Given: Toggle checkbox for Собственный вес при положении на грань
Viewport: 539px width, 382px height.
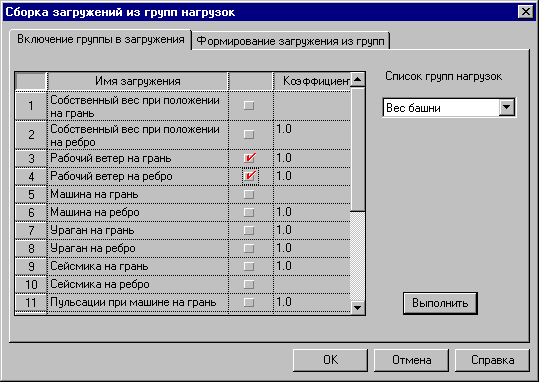Looking at the screenshot, I should pyautogui.click(x=249, y=105).
